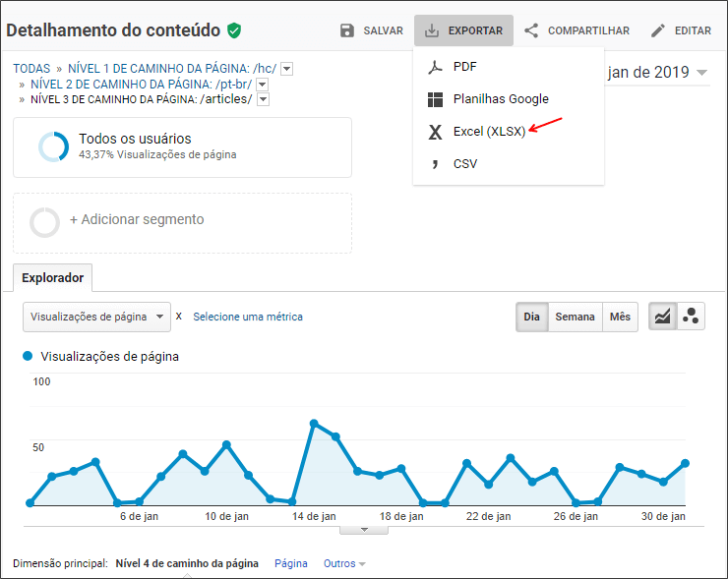The height and width of the screenshot is (579, 728).
Task: Select Planilhas Google export option
Action: [501, 99]
